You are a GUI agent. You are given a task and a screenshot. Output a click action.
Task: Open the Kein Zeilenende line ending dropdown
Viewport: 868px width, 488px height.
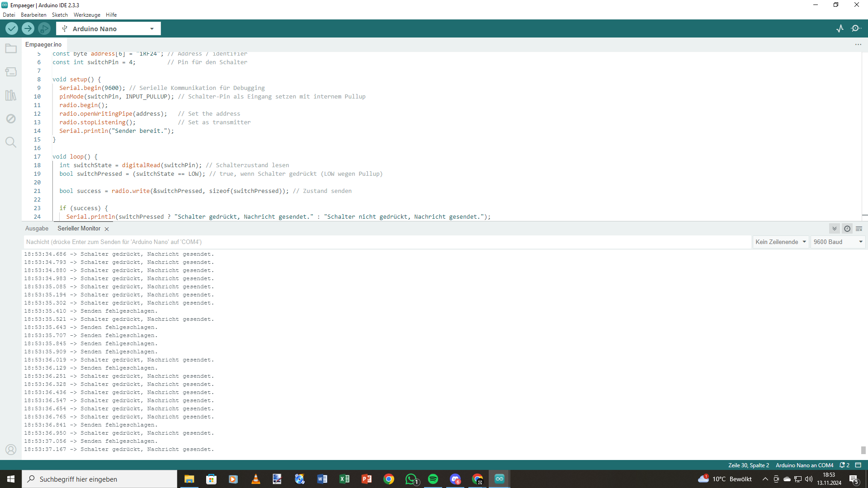[x=781, y=242]
